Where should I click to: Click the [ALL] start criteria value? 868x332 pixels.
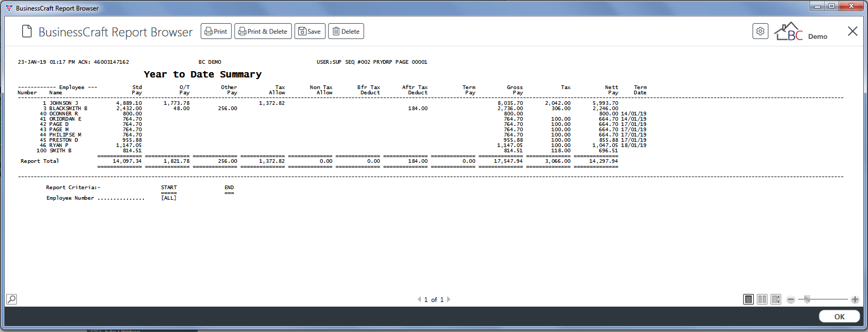coord(169,198)
